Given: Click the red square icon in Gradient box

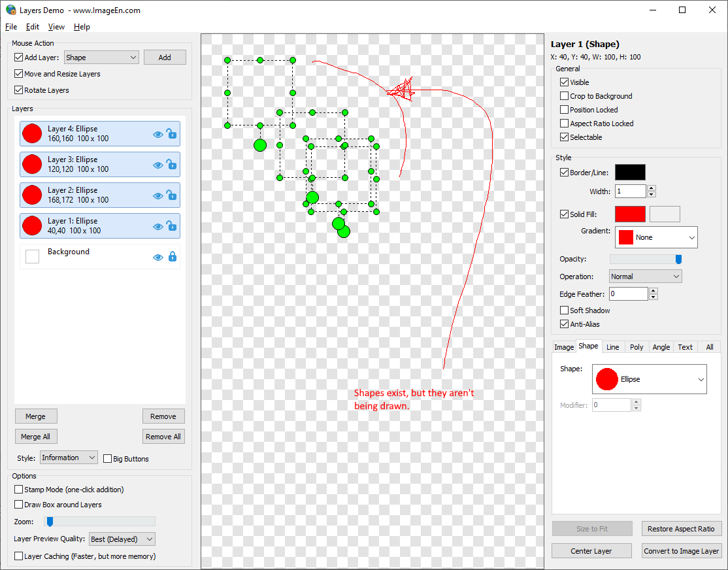Looking at the screenshot, I should 626,237.
